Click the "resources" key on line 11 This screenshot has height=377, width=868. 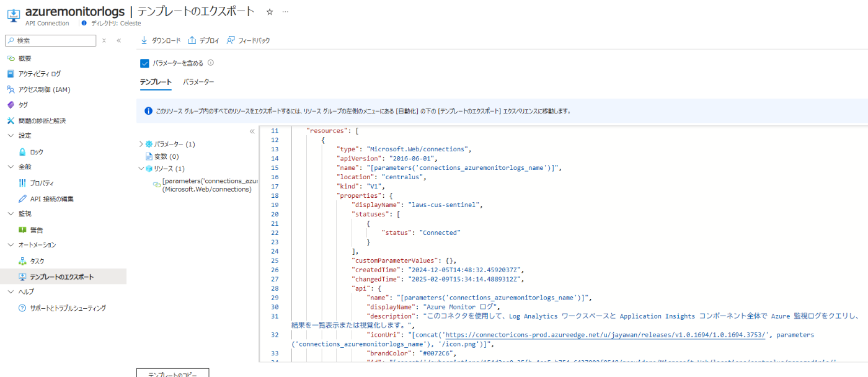(x=327, y=130)
